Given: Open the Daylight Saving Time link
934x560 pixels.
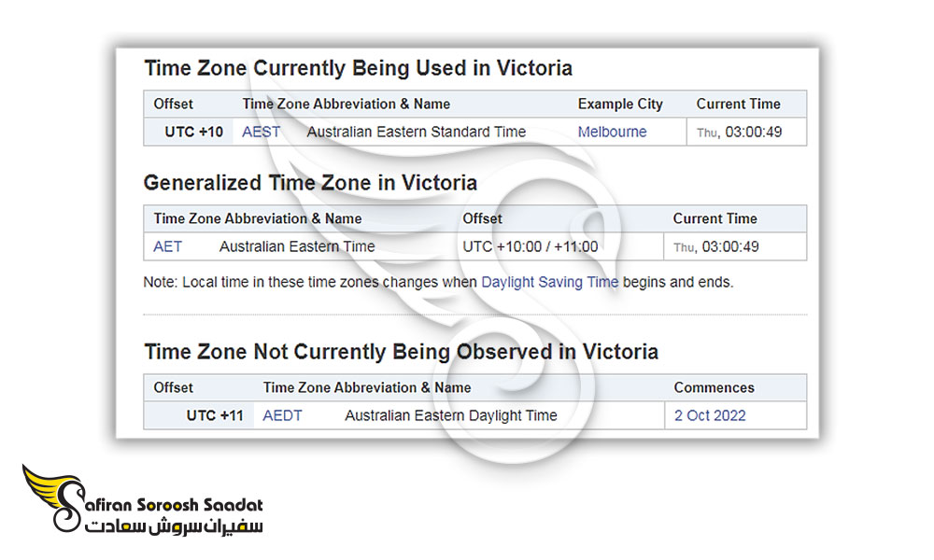Looking at the screenshot, I should pyautogui.click(x=549, y=282).
